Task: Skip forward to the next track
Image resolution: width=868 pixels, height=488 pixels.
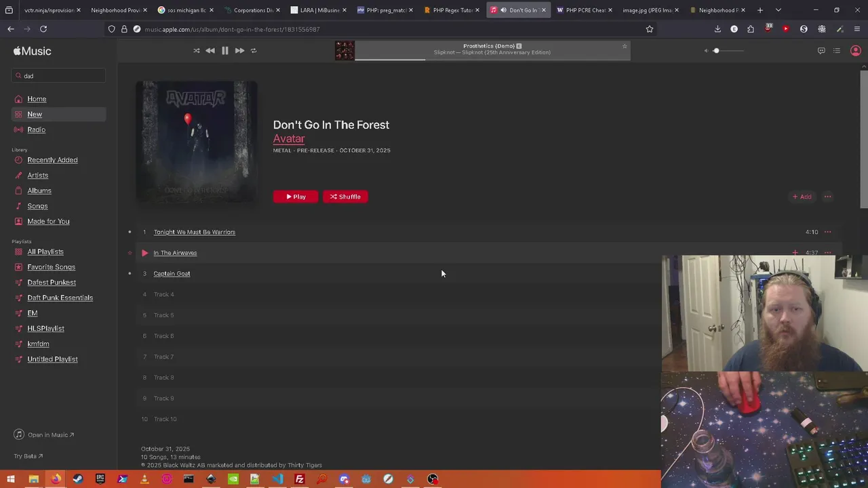Action: click(239, 51)
